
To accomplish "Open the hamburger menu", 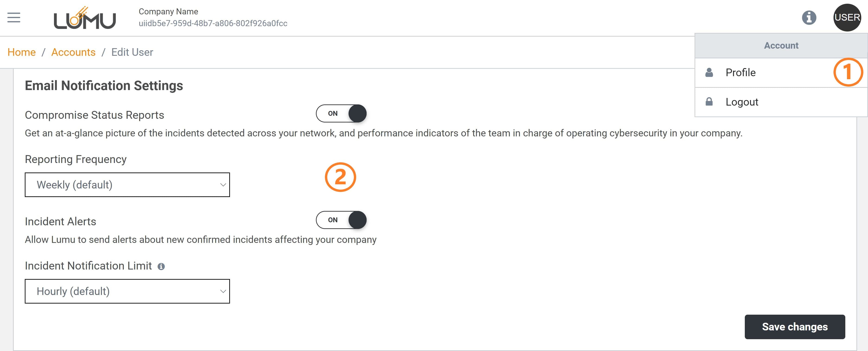I will pos(13,17).
